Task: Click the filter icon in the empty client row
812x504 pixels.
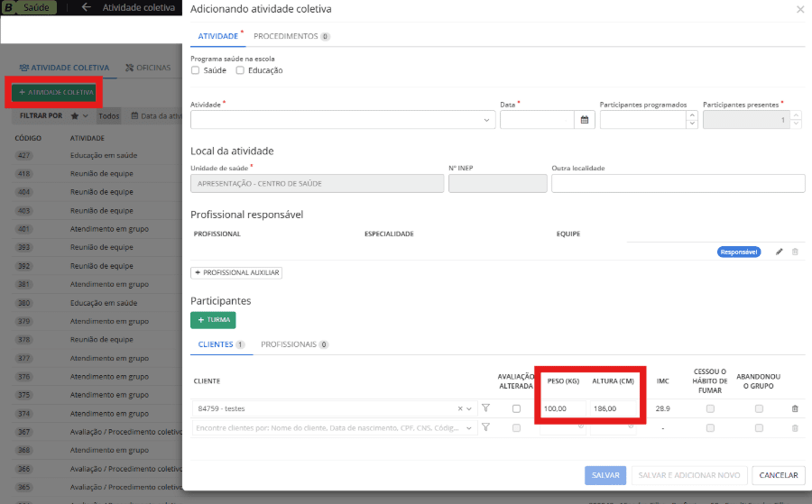Action: point(485,427)
